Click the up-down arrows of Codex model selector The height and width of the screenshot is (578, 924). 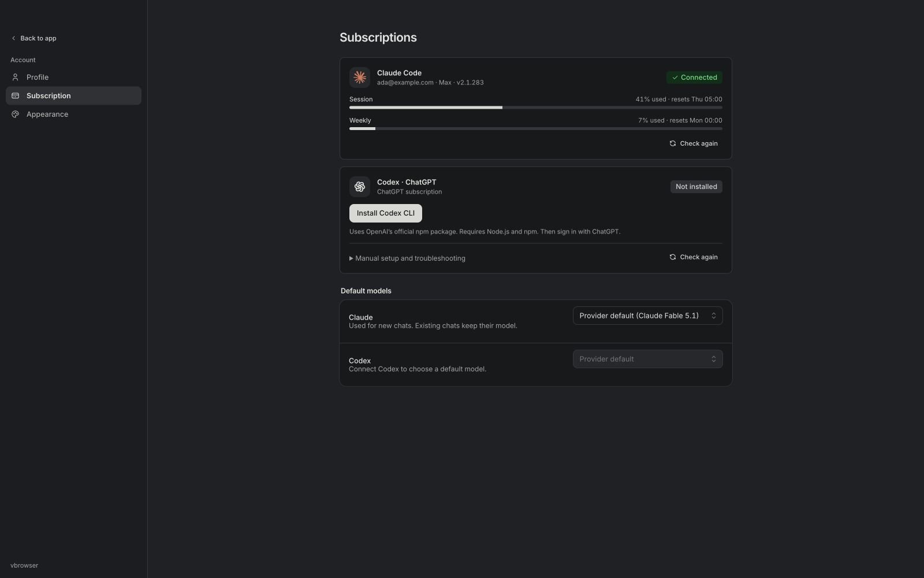(x=714, y=359)
